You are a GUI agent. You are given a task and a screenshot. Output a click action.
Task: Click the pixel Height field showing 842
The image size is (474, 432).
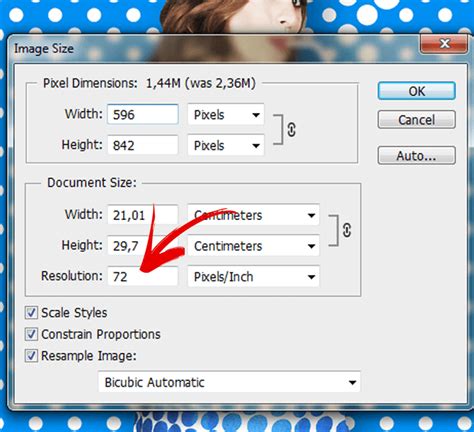tap(143, 145)
